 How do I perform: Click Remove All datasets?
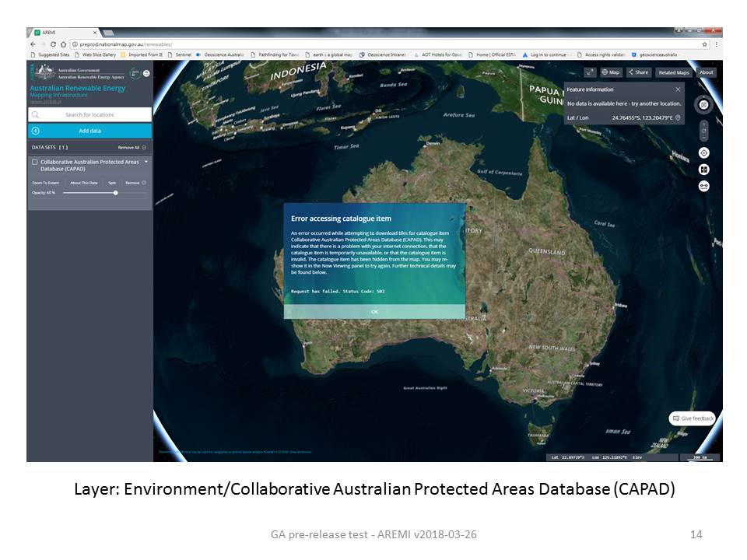(x=132, y=148)
